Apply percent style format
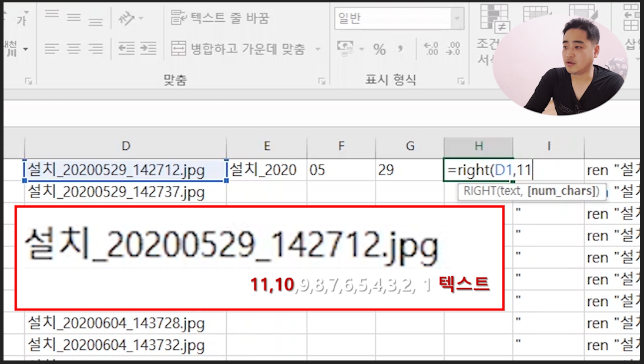This screenshot has height=364, width=644. pyautogui.click(x=380, y=49)
